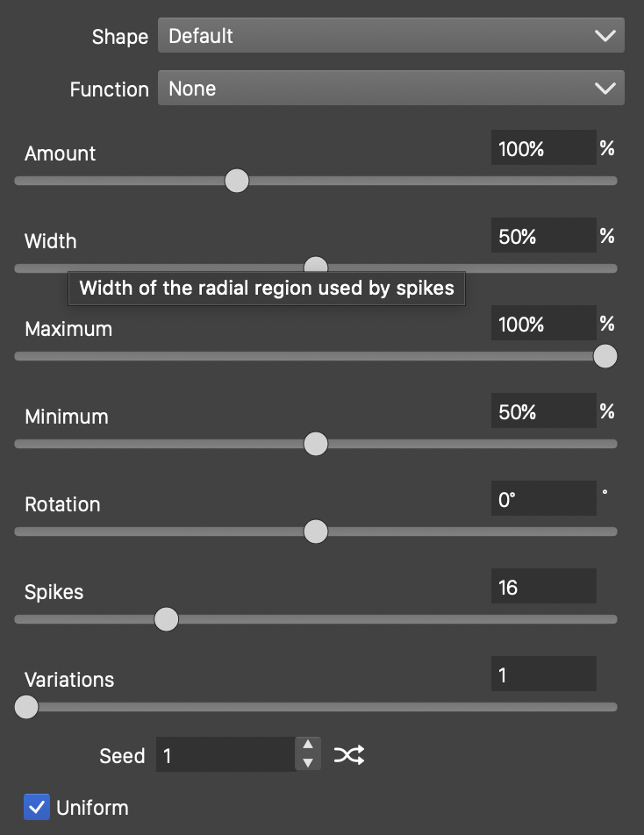Open the Function dropdown menu
Viewport: 644px width, 835px height.
pyautogui.click(x=390, y=89)
